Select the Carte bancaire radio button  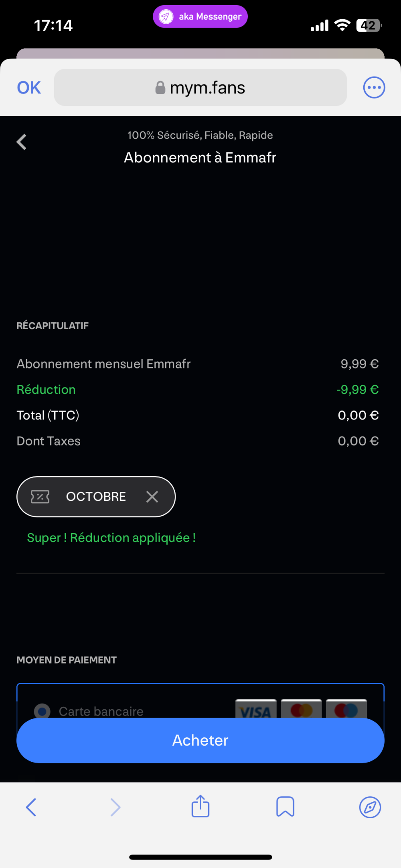[42, 711]
